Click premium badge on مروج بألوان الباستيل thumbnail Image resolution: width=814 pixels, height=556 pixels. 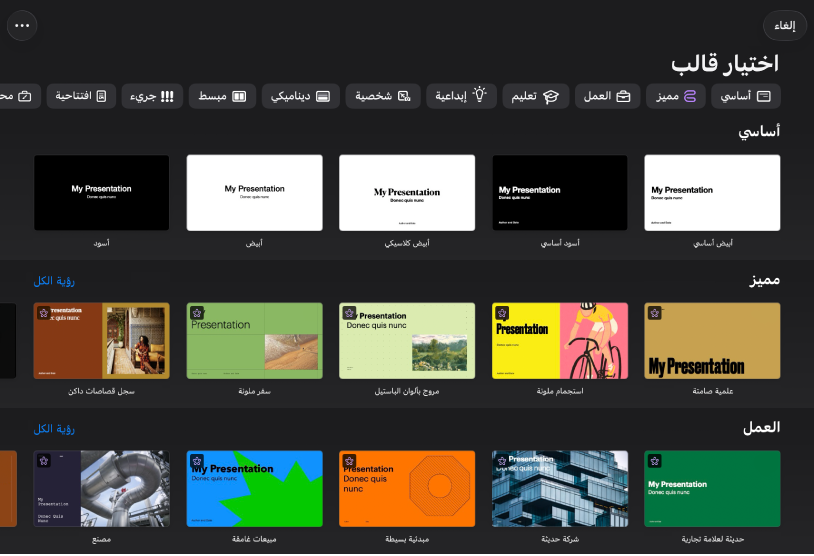tap(349, 313)
